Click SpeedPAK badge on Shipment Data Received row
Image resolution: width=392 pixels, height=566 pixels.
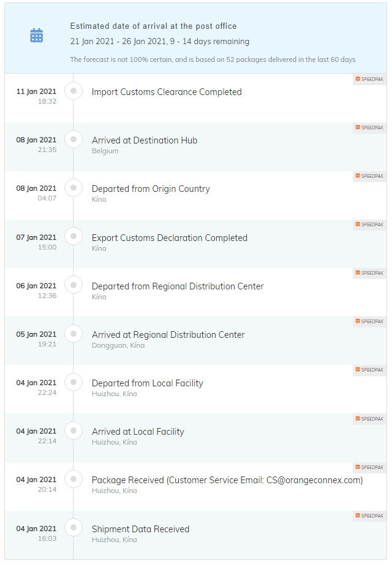[369, 516]
